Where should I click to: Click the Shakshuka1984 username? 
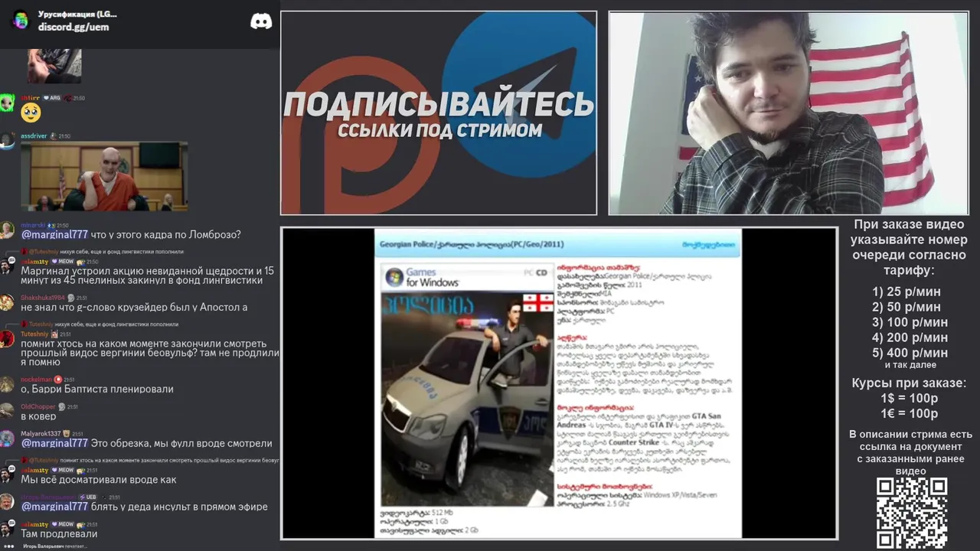click(x=43, y=298)
